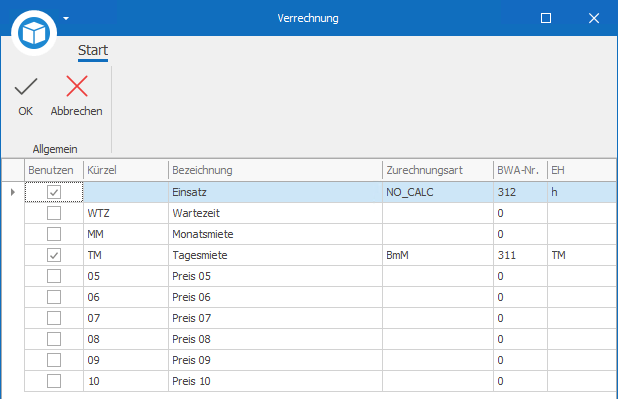Screen dimensions: 618x399
Task: Click the blue cube application button
Action: [34, 33]
